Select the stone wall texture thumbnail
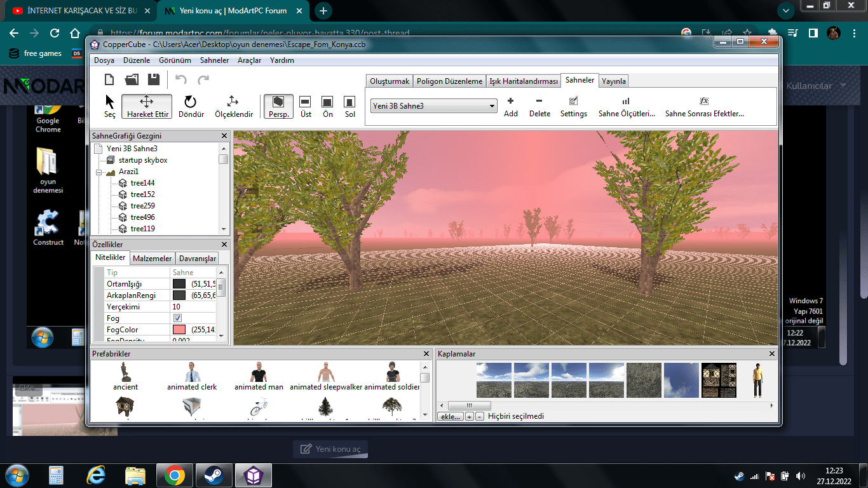Viewport: 868px width, 488px height. tap(644, 381)
